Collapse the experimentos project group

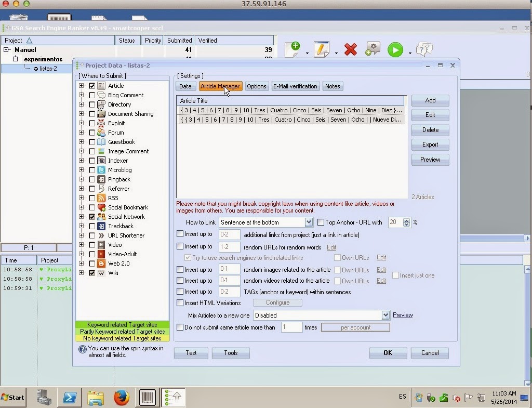(x=15, y=59)
